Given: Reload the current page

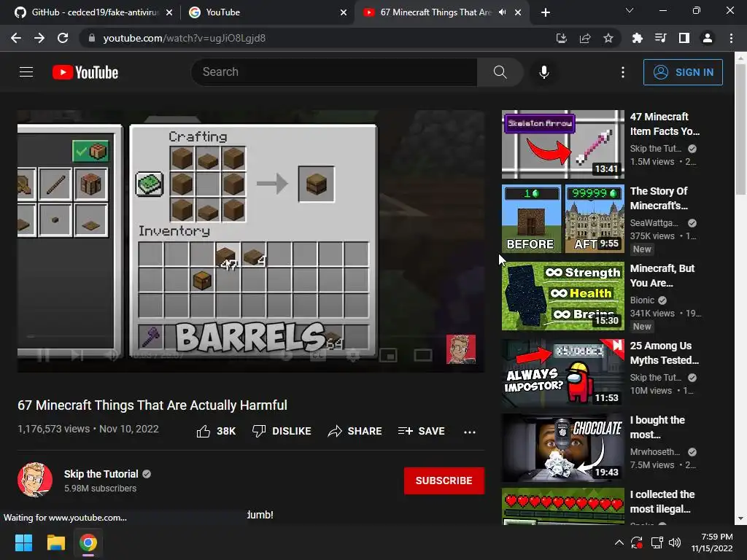Looking at the screenshot, I should [x=63, y=38].
